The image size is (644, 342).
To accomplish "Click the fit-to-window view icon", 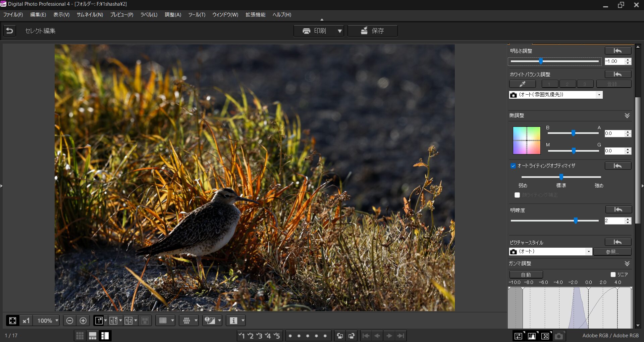I will tap(13, 321).
